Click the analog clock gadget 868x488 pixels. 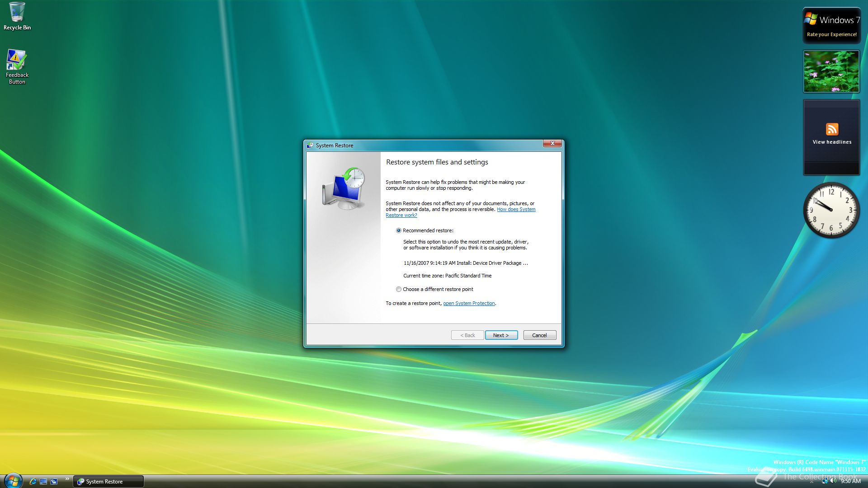pos(831,210)
